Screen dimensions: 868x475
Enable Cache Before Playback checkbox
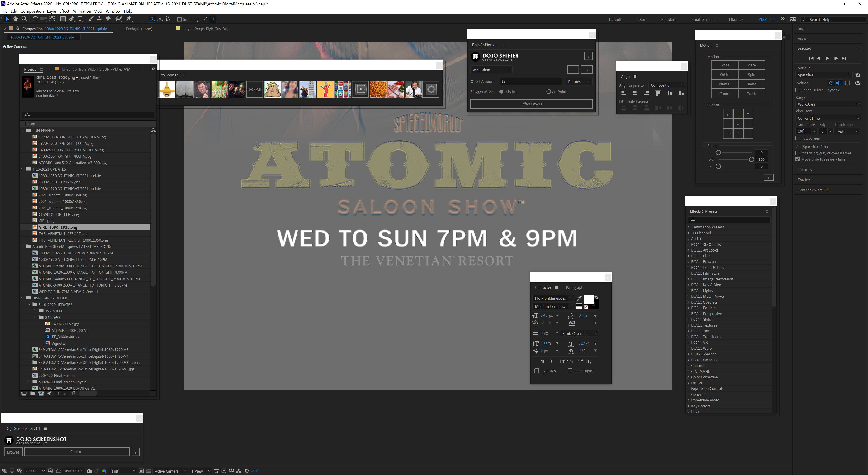coord(797,90)
